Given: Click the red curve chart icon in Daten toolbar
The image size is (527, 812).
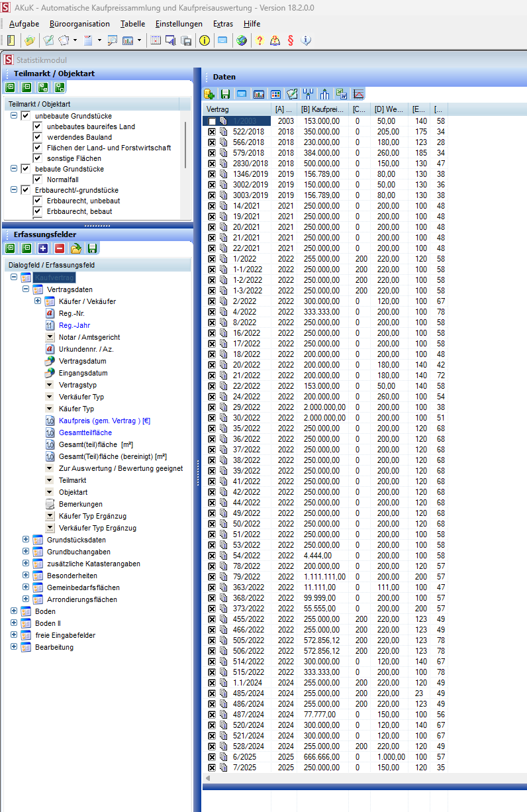Looking at the screenshot, I should 358,94.
